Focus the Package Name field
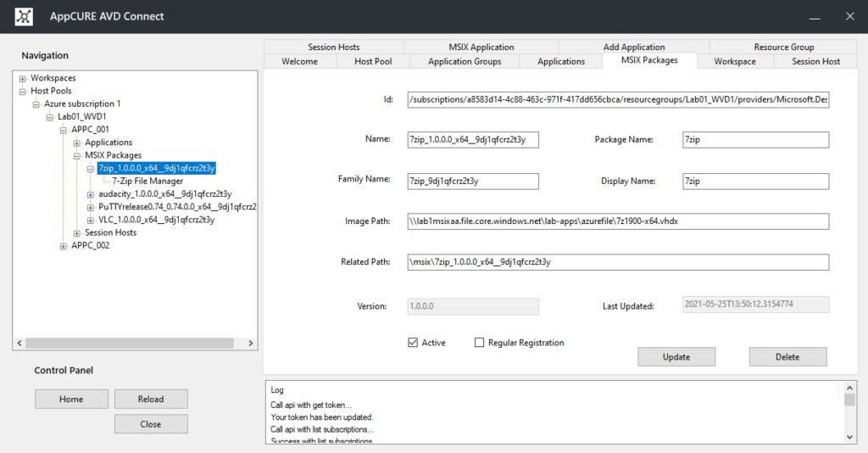The height and width of the screenshot is (453, 868). [x=755, y=140]
